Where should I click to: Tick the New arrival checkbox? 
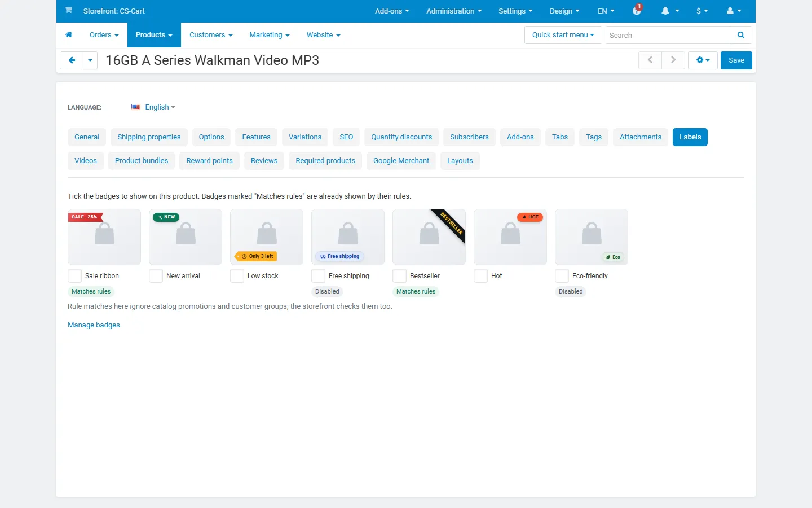156,276
